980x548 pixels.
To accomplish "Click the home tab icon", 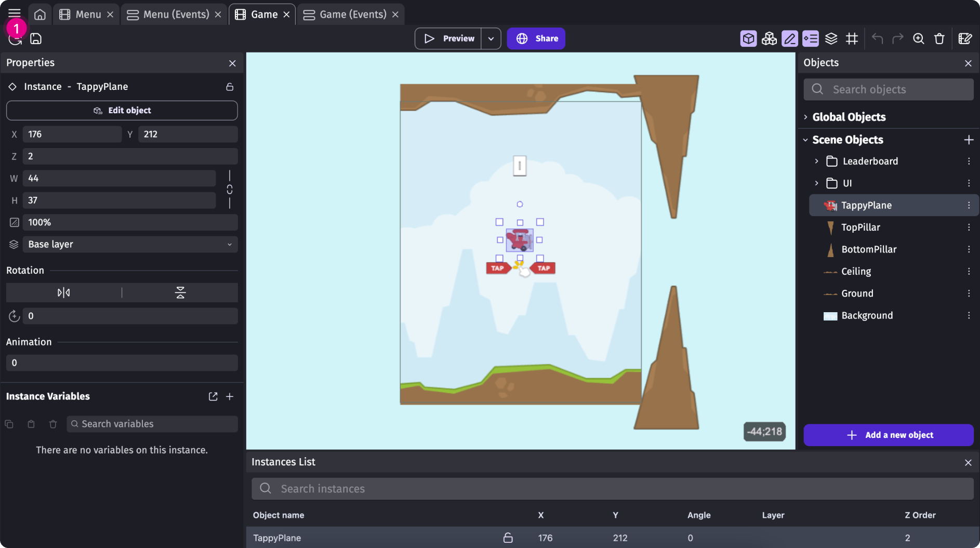I will [39, 15].
